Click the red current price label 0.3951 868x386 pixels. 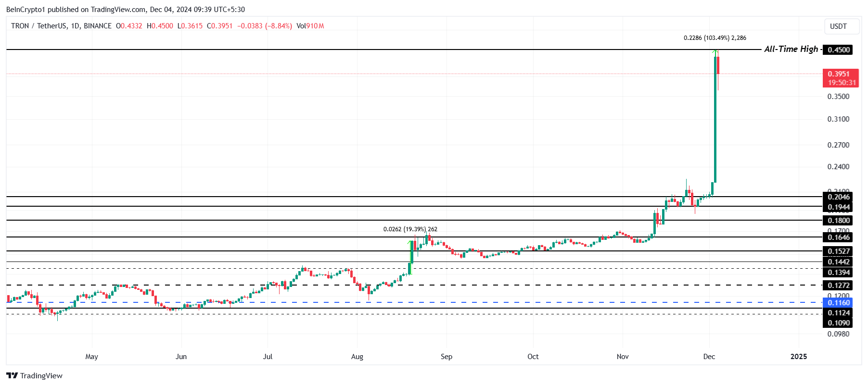(x=841, y=78)
